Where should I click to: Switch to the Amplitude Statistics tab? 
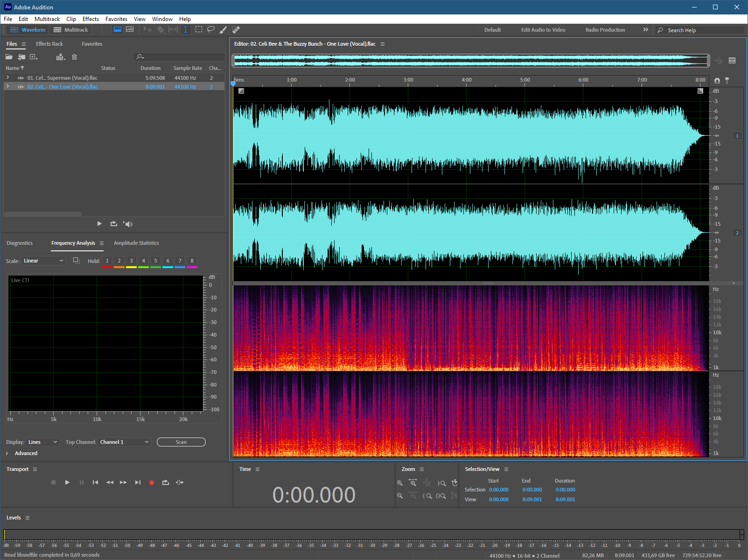click(136, 243)
